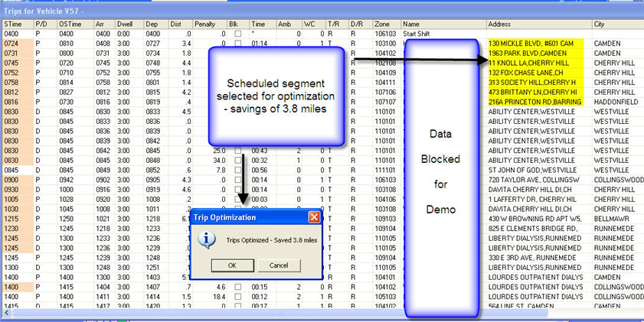Select the STime 1215 cell
Viewport: 644px width, 322px height.
tap(18, 219)
